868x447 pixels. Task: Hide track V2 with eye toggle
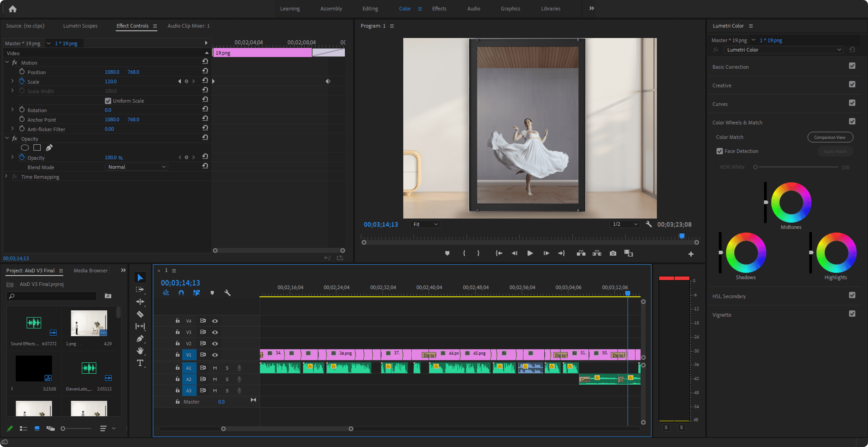[215, 343]
